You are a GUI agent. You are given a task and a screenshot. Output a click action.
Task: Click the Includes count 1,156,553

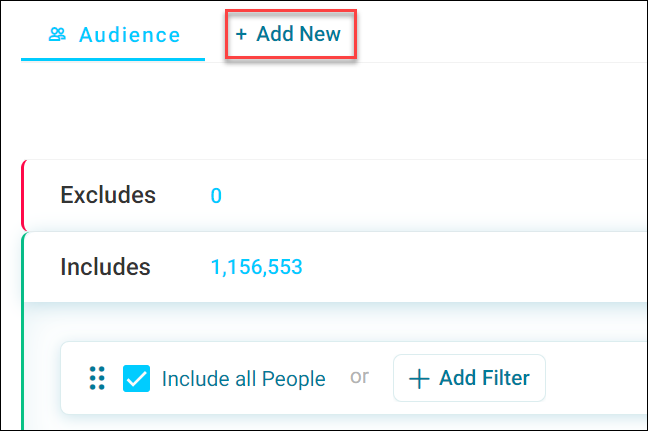257,267
